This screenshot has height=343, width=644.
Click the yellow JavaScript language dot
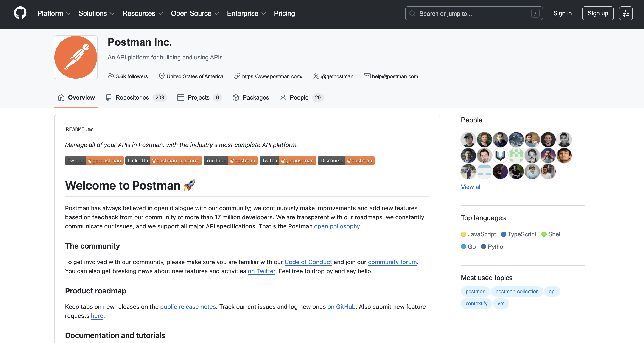point(464,234)
